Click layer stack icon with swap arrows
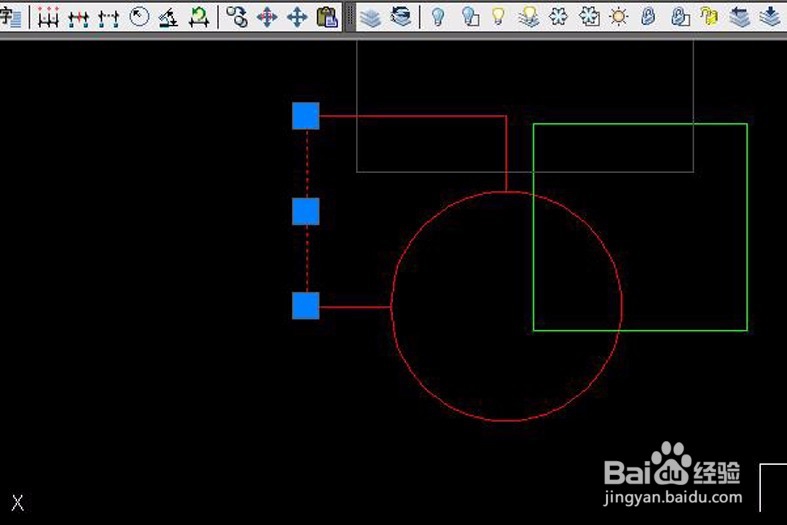The height and width of the screenshot is (525, 787). [x=401, y=17]
